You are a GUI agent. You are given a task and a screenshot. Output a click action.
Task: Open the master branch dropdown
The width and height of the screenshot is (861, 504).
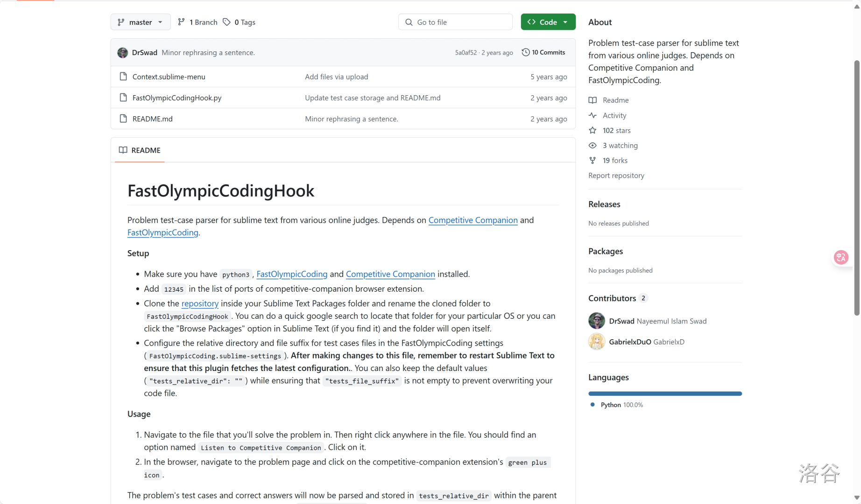pos(140,22)
